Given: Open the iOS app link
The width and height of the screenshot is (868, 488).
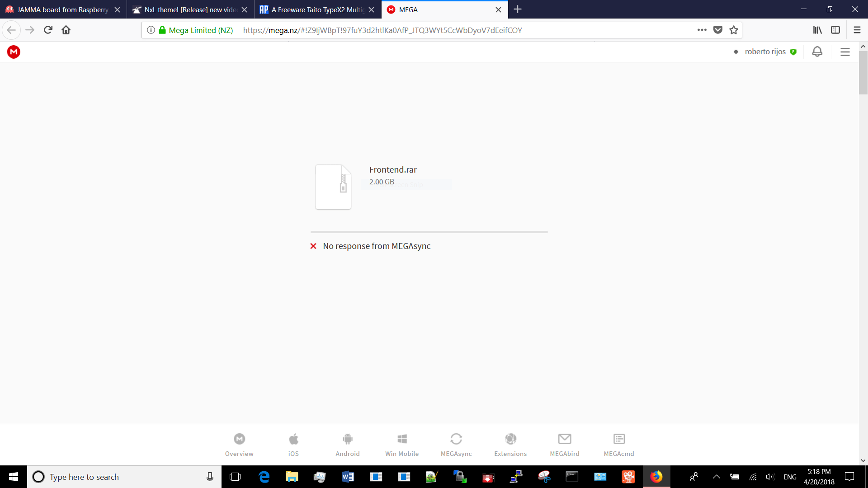Looking at the screenshot, I should point(293,445).
